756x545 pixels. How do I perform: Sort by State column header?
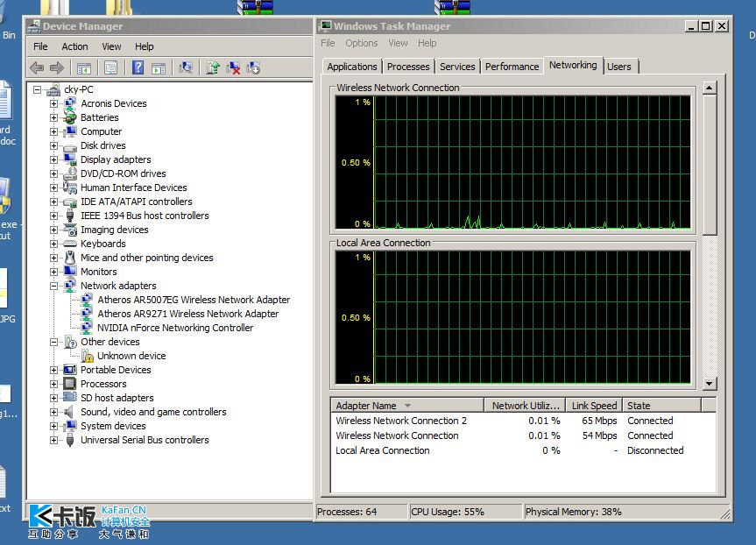661,406
